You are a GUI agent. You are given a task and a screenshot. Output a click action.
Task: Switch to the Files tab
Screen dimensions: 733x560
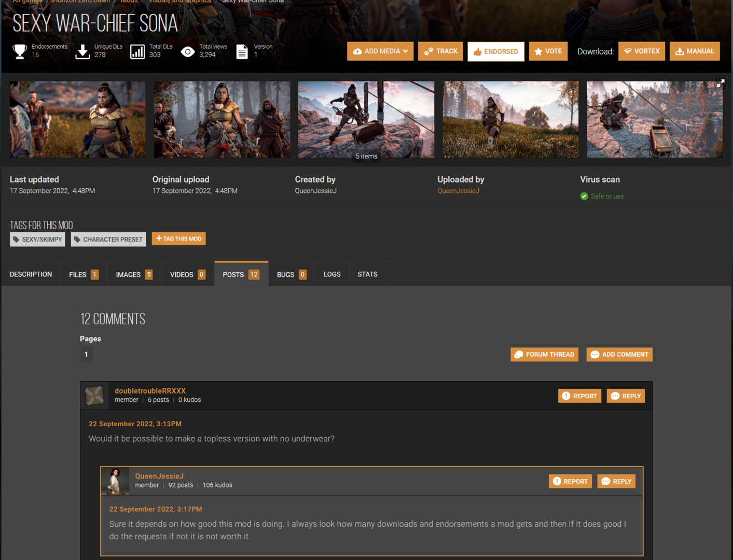point(84,274)
